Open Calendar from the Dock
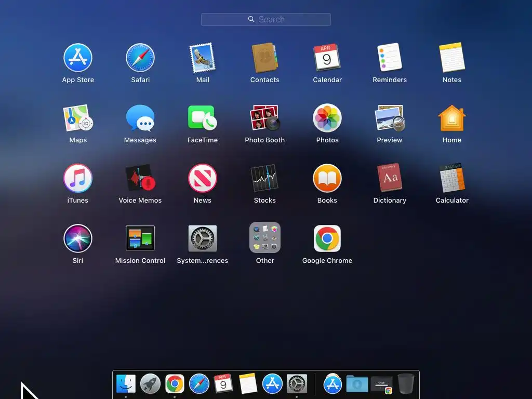The width and height of the screenshot is (532, 399). tap(223, 383)
